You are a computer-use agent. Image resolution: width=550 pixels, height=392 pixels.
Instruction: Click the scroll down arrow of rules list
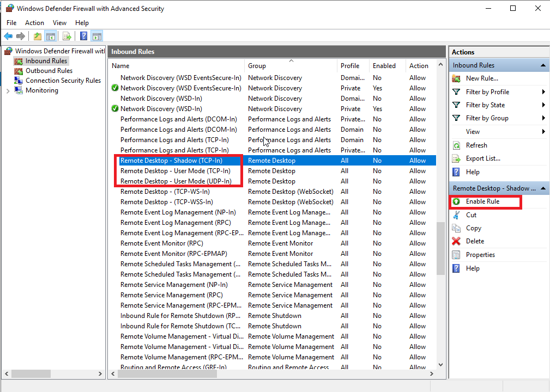440,365
